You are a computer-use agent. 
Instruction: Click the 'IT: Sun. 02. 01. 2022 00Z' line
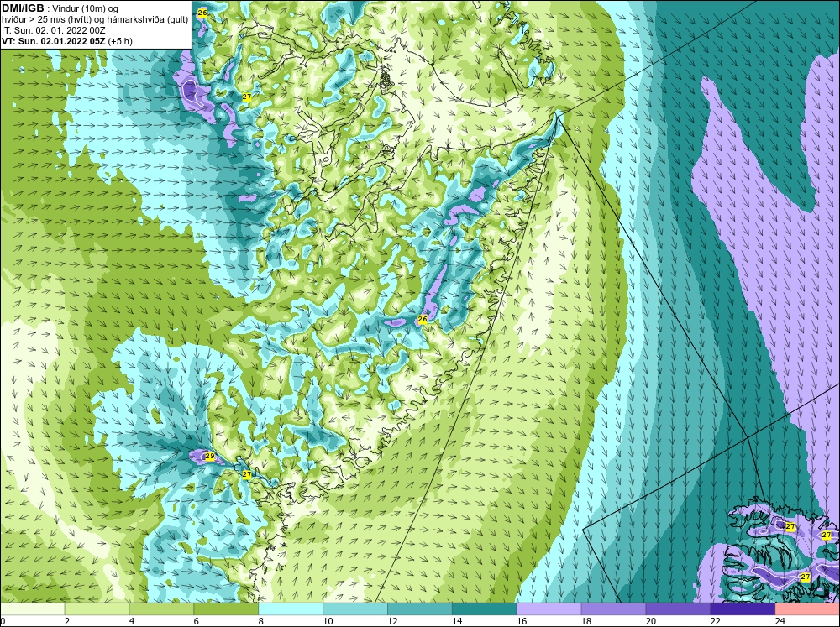[53, 30]
